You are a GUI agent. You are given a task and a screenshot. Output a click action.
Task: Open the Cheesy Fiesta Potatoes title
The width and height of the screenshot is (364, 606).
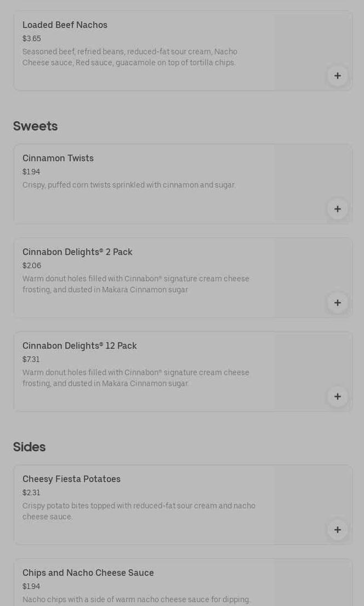[71, 479]
